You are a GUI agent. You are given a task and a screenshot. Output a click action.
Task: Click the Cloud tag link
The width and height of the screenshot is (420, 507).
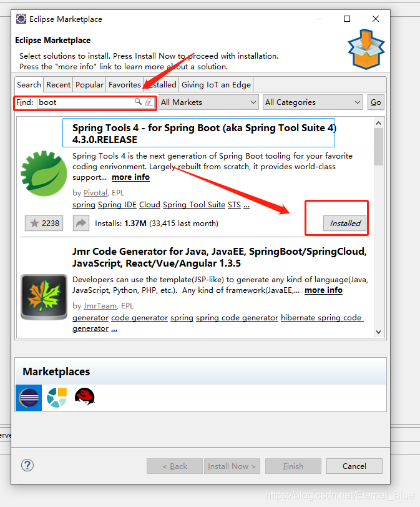(150, 205)
